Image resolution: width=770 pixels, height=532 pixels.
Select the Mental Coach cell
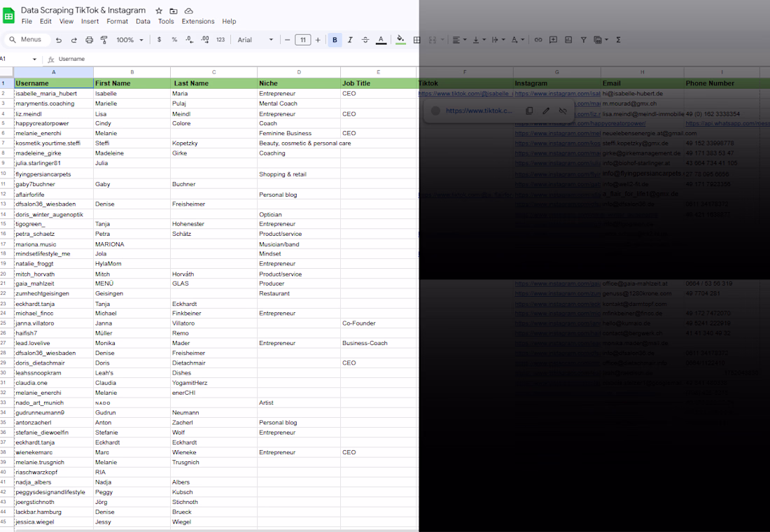299,104
